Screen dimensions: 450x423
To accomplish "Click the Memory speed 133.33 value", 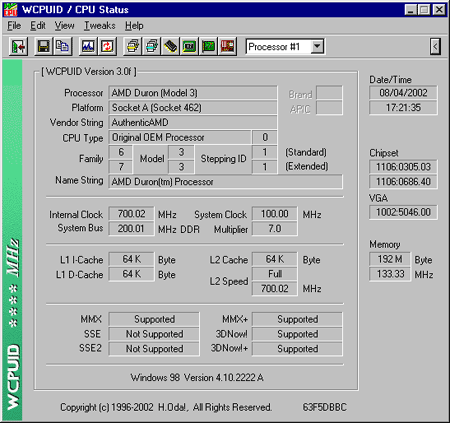I will [x=390, y=274].
